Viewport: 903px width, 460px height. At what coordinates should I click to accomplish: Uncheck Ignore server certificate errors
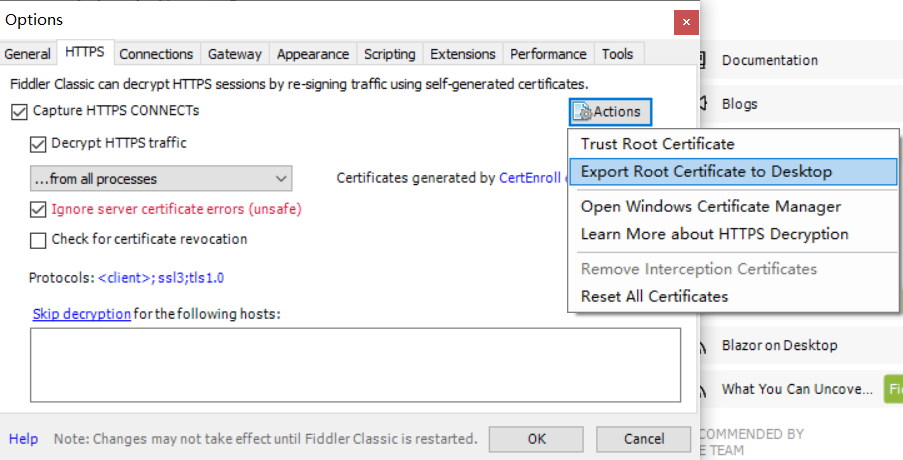point(39,210)
